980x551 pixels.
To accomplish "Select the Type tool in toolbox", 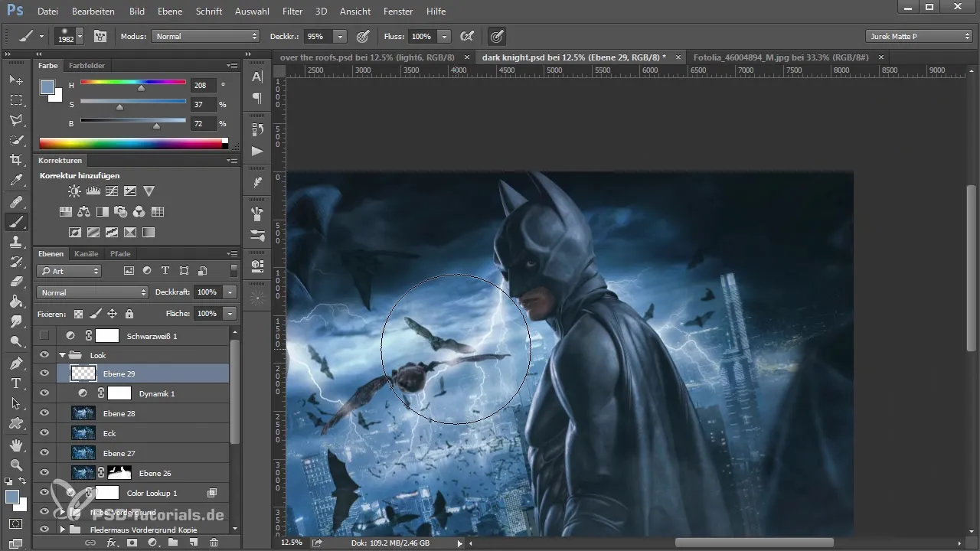I will click(x=16, y=383).
